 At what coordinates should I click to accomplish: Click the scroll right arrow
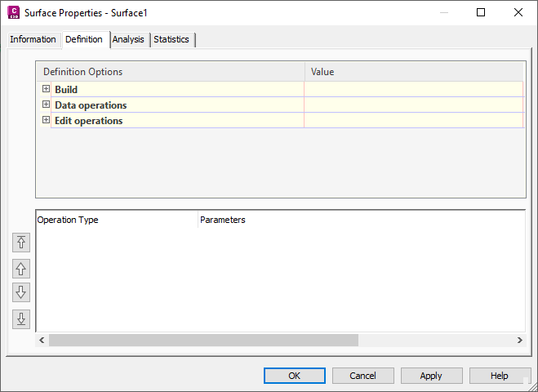(519, 341)
